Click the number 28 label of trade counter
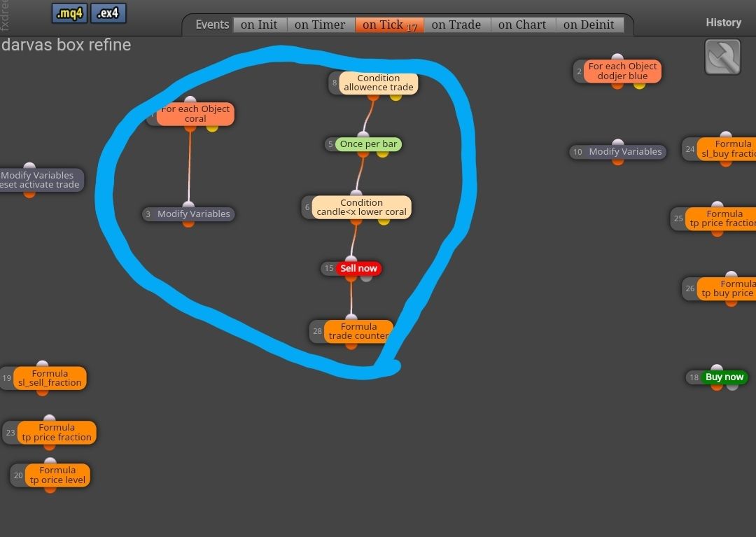 [x=317, y=331]
